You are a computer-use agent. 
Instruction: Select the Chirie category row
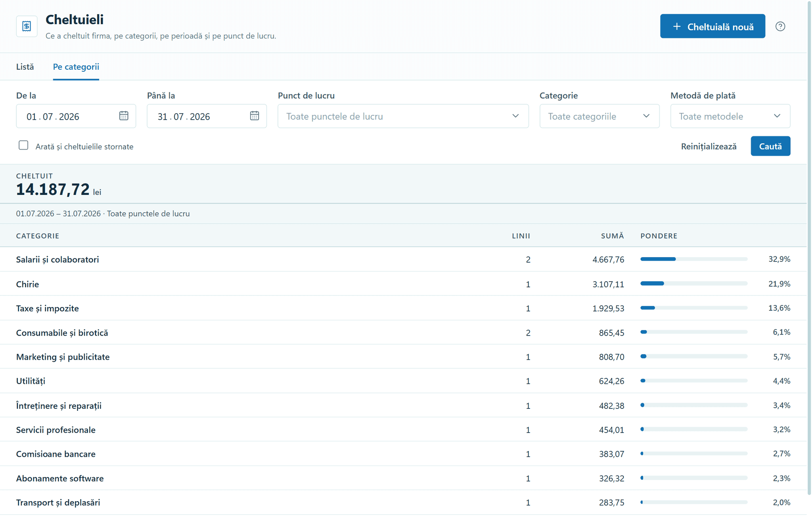[403, 284]
